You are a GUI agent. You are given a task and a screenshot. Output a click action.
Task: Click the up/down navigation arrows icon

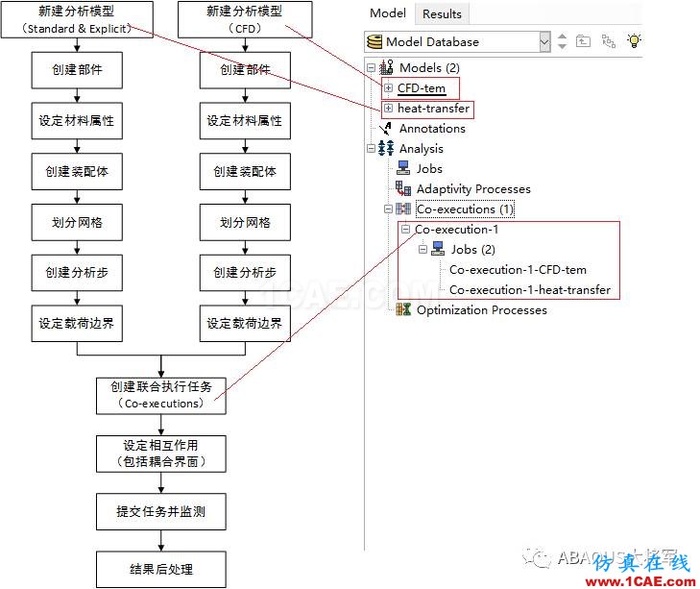pyautogui.click(x=562, y=41)
